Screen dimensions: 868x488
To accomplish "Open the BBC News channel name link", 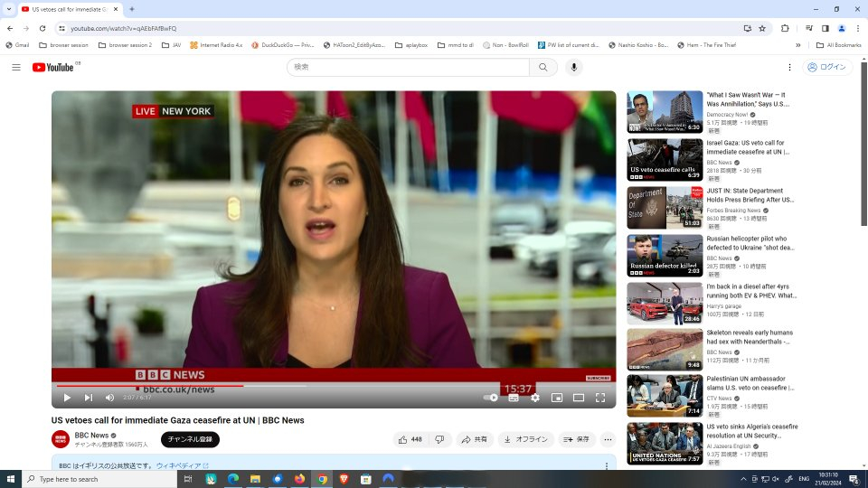I will [x=91, y=436].
